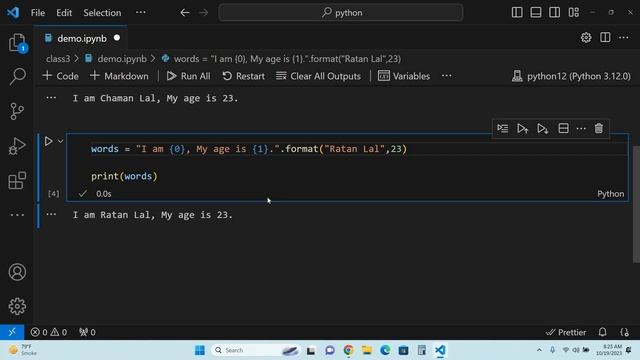Viewport: 640px width, 360px height.
Task: Click the python command center search box
Action: [x=341, y=13]
